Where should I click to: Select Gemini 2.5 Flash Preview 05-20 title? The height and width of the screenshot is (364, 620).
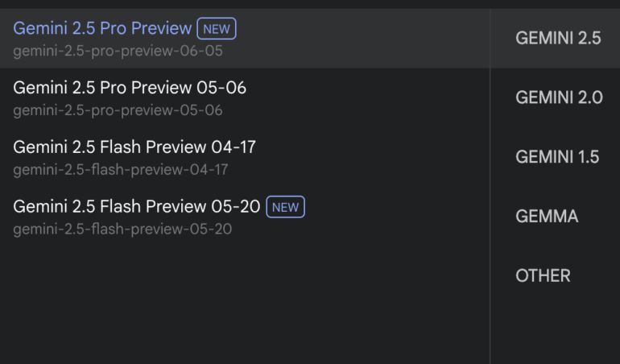pos(137,207)
